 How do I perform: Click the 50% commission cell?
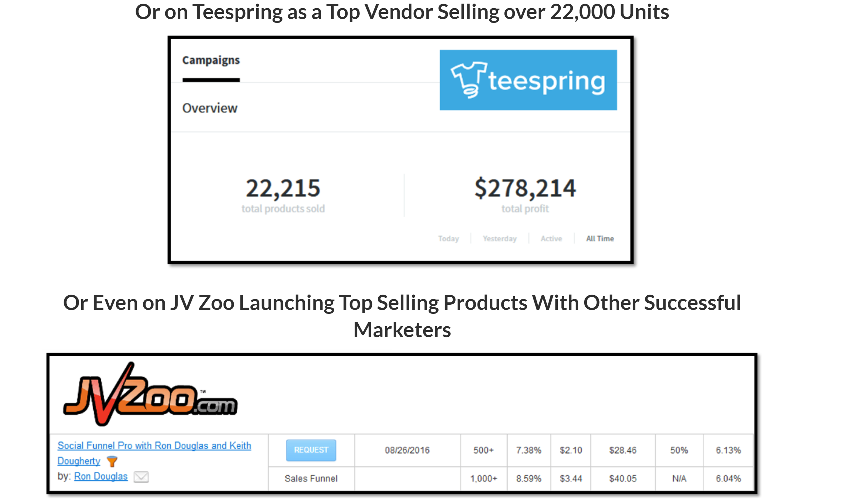679,450
